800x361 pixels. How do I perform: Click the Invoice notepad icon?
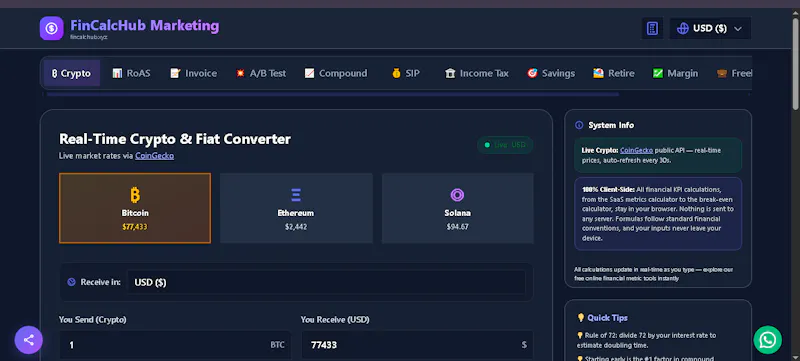(x=176, y=73)
